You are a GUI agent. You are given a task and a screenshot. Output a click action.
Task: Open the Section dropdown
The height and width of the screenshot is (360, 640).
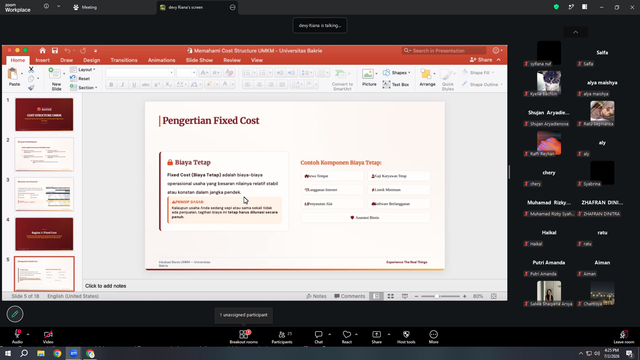pyautogui.click(x=84, y=87)
